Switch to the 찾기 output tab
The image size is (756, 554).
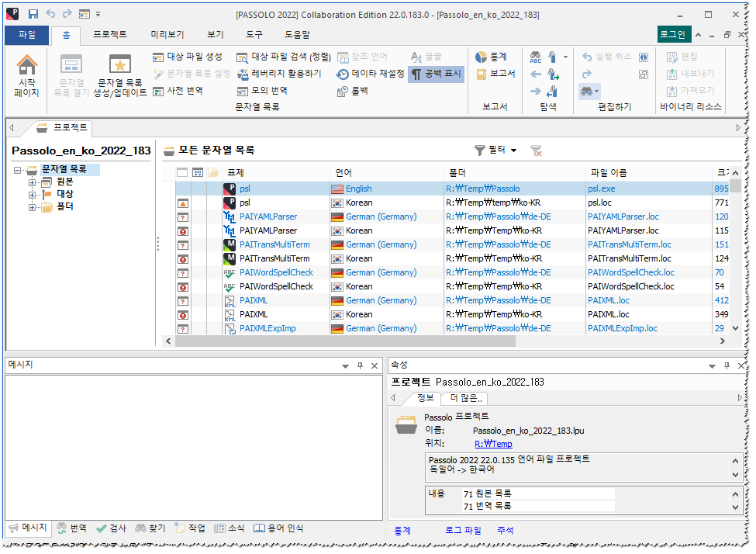(x=151, y=529)
